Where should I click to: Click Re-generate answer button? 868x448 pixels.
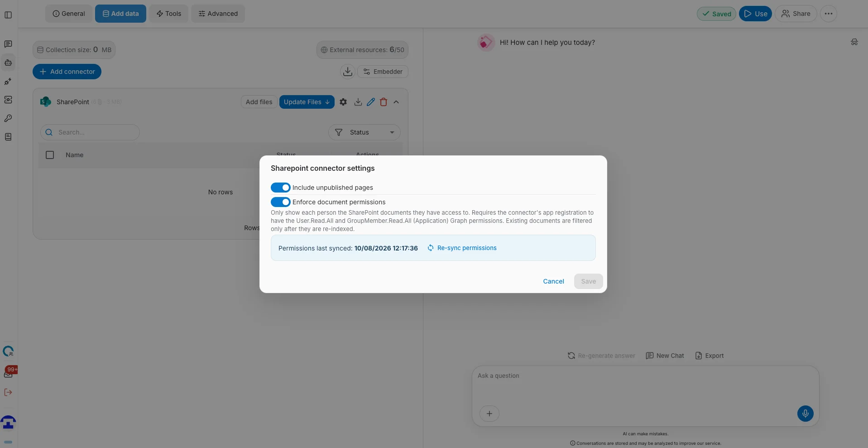[601, 356]
